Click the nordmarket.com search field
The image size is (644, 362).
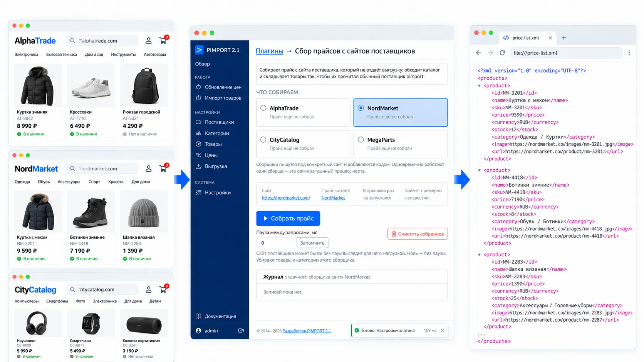[x=102, y=168]
